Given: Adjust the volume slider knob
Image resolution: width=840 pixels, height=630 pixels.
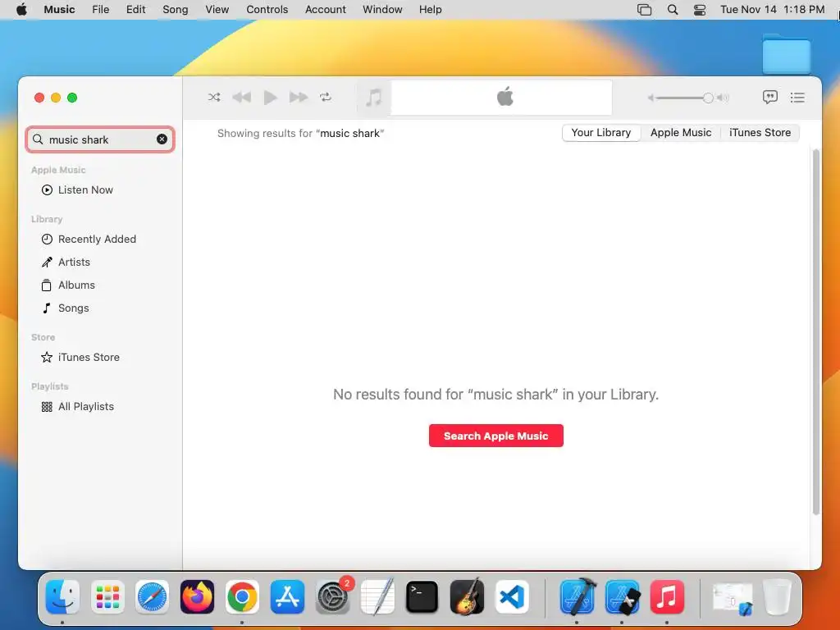Looking at the screenshot, I should pos(708,98).
